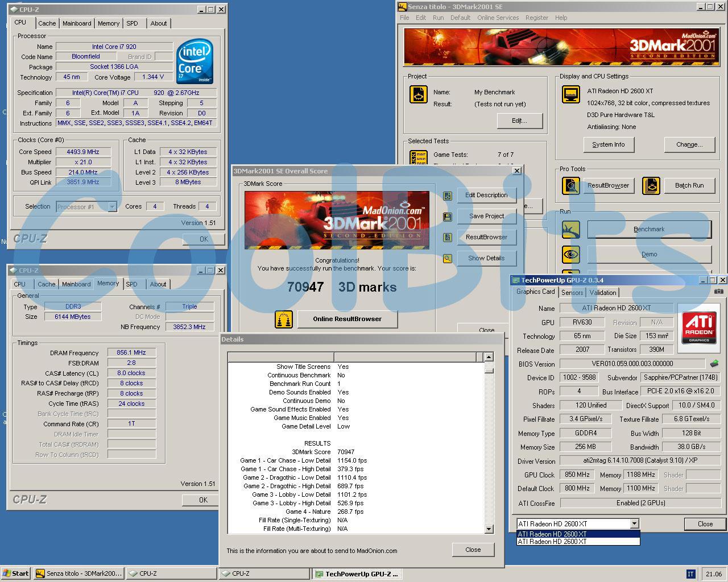
Task: Click the system tray clock 21.06
Action: pyautogui.click(x=713, y=574)
